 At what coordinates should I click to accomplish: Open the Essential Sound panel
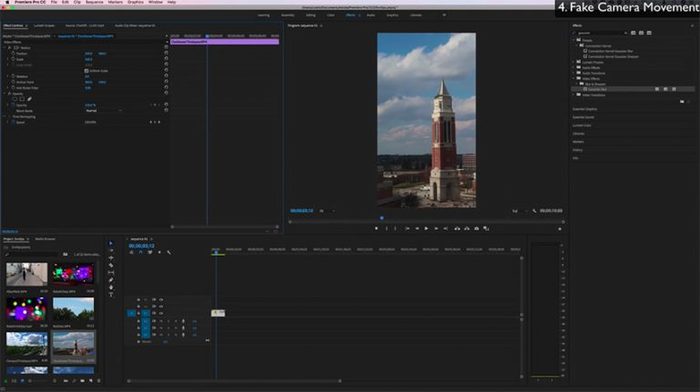click(x=583, y=117)
